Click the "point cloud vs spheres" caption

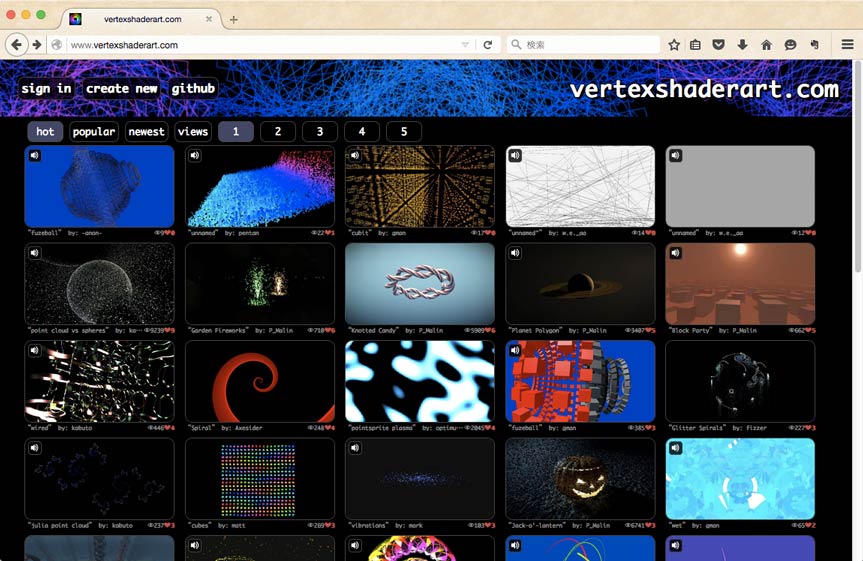pos(68,330)
